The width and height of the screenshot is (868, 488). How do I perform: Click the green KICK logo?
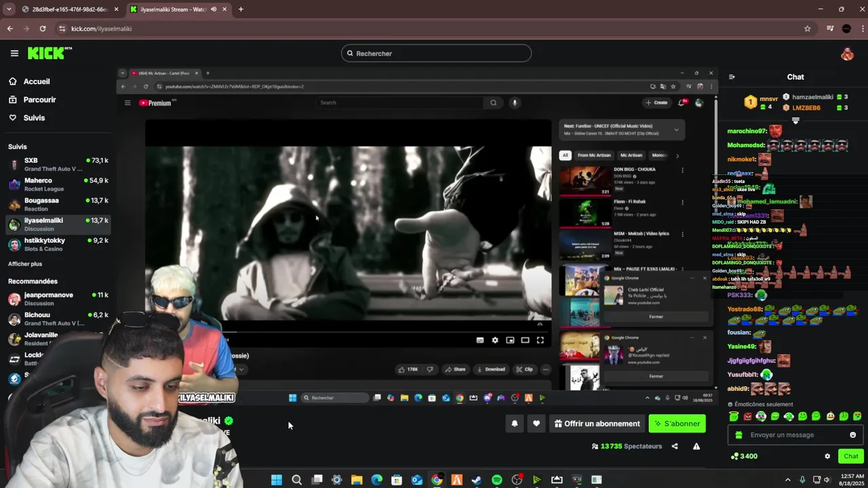50,53
